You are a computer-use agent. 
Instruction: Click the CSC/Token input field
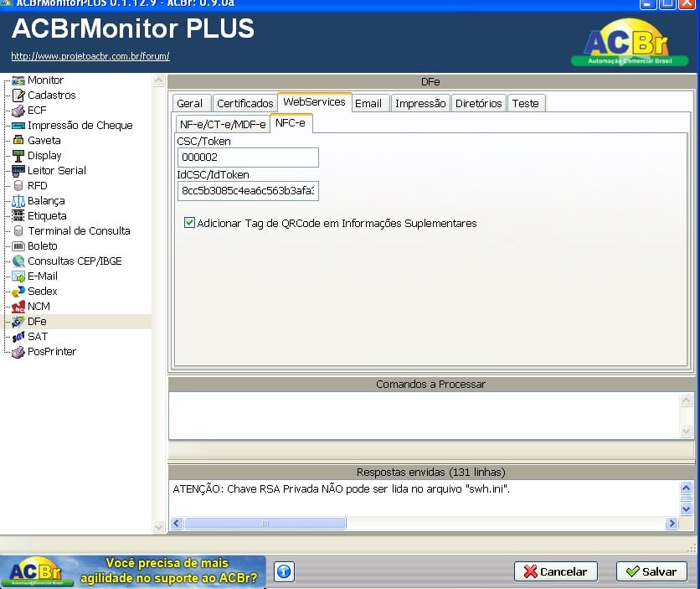click(248, 158)
